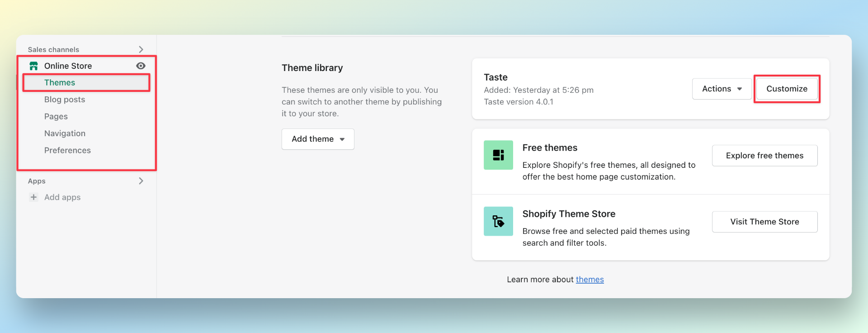Click Explore free themes button
868x333 pixels.
click(764, 156)
